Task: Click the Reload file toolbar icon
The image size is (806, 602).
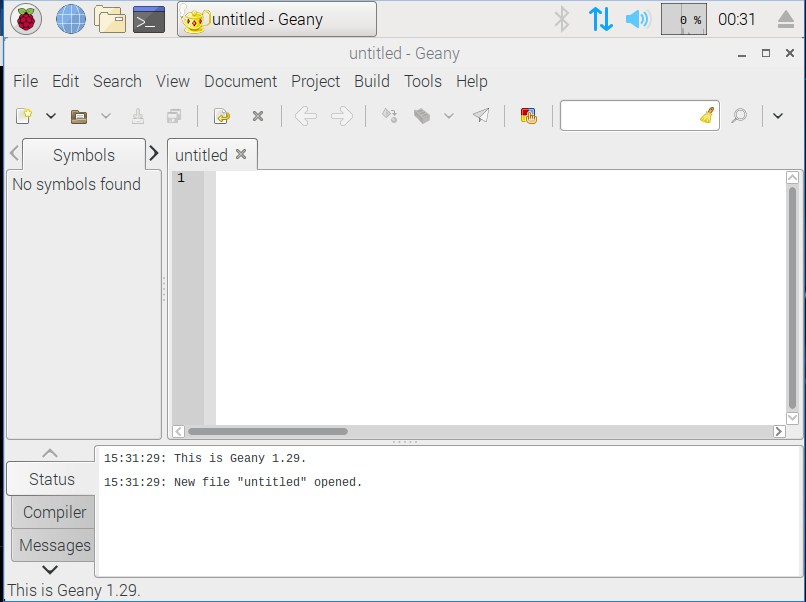Action: tap(222, 116)
